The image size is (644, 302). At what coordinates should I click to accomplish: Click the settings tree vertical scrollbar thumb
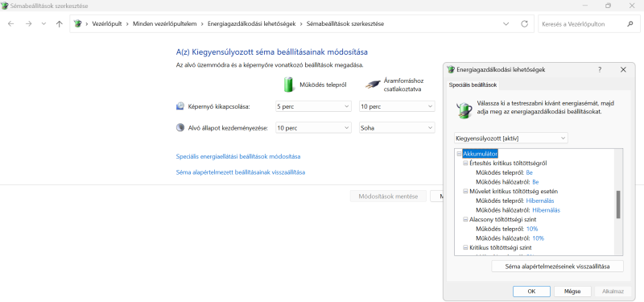[x=618, y=205]
